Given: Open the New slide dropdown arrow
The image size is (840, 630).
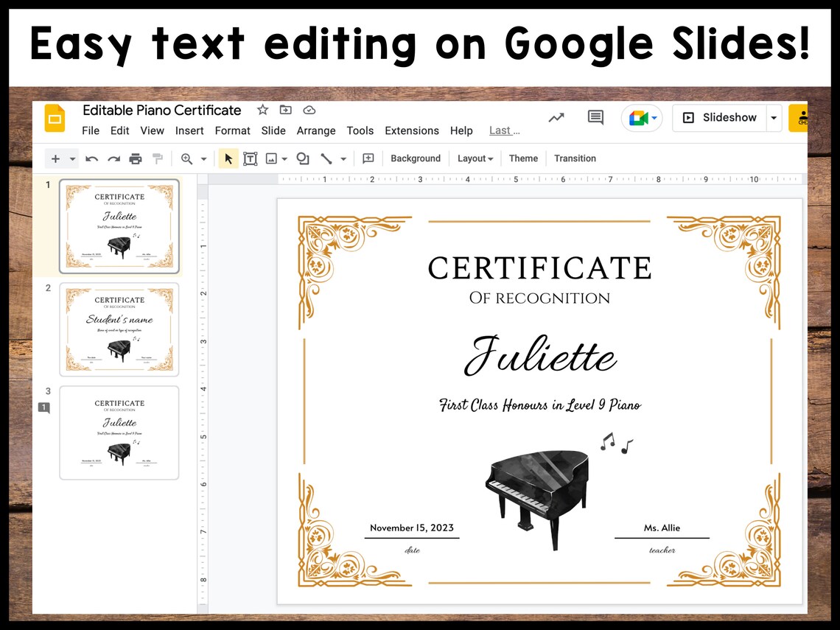Looking at the screenshot, I should tap(71, 158).
